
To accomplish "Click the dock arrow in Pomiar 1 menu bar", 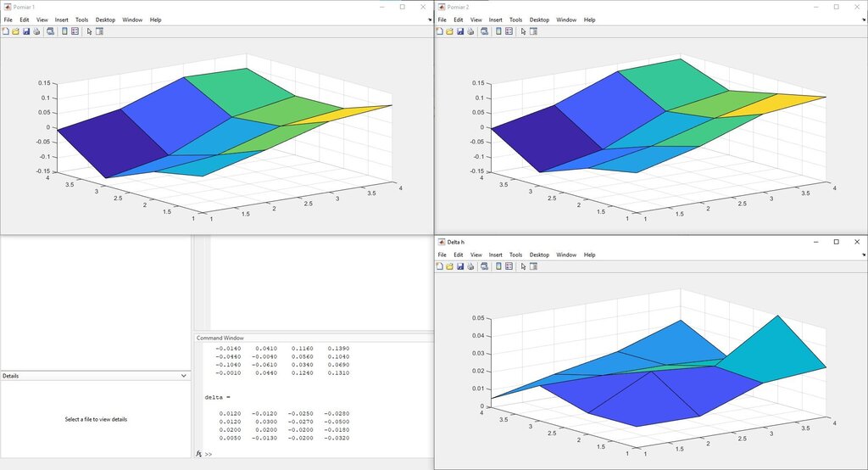I will coord(426,20).
